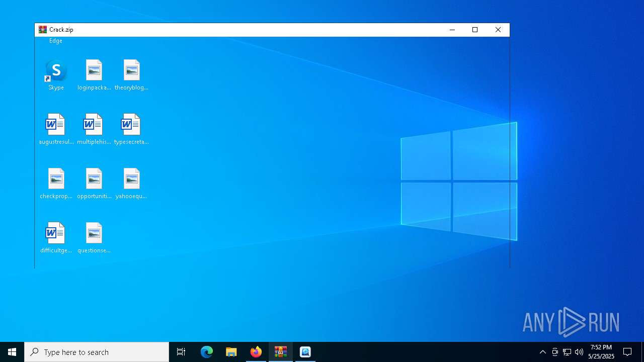Open the notification center icon
The image size is (644, 362).
point(627,352)
